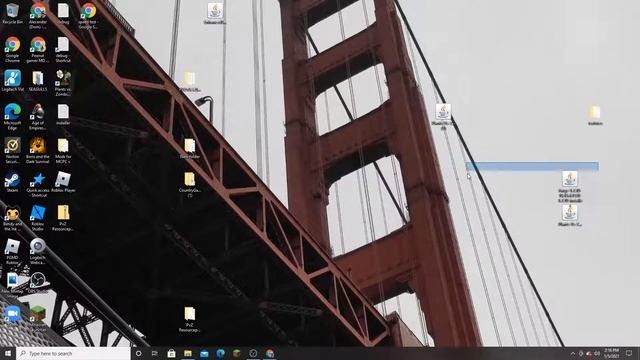Image resolution: width=640 pixels, height=360 pixels.
Task: Select the installer file icon
Action: point(63,114)
